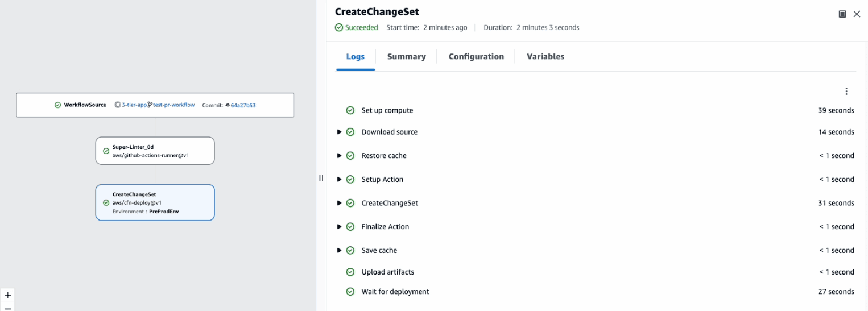Click the PreProdEnv environment label
This screenshot has height=311, width=868.
(x=164, y=212)
